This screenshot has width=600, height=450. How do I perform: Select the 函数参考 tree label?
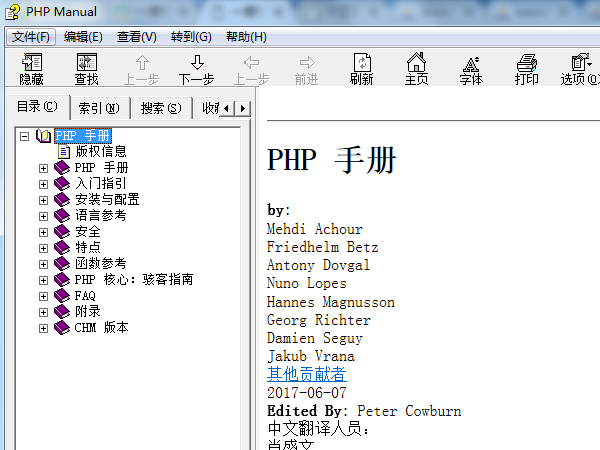click(101, 264)
